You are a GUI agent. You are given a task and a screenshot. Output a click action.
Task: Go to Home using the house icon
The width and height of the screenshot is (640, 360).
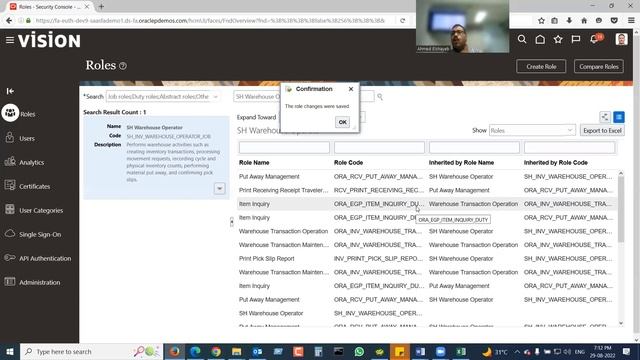click(540, 39)
